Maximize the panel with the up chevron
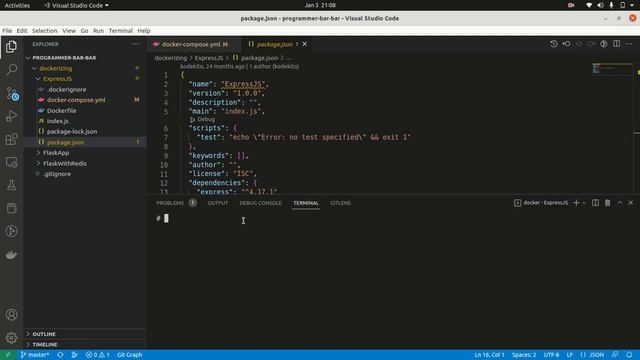640x360 pixels. click(620, 203)
